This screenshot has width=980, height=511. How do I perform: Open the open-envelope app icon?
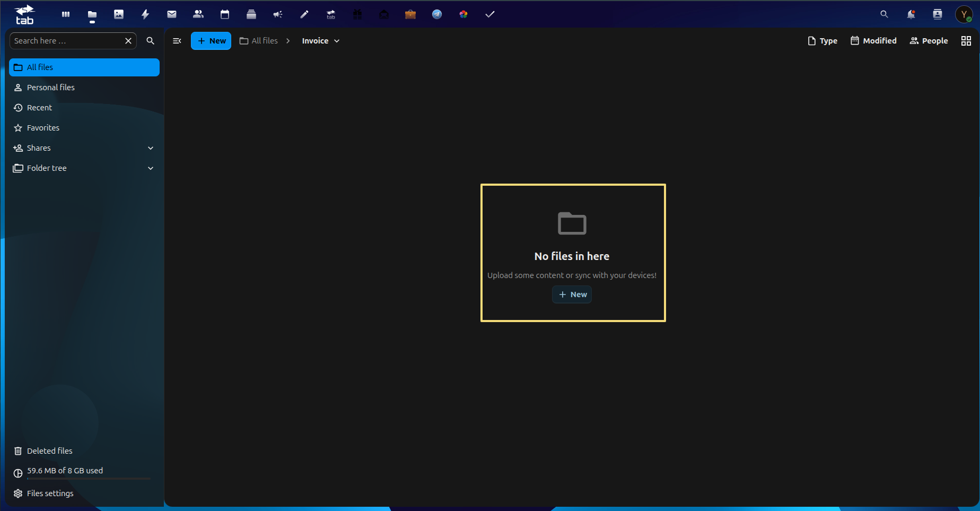point(384,14)
